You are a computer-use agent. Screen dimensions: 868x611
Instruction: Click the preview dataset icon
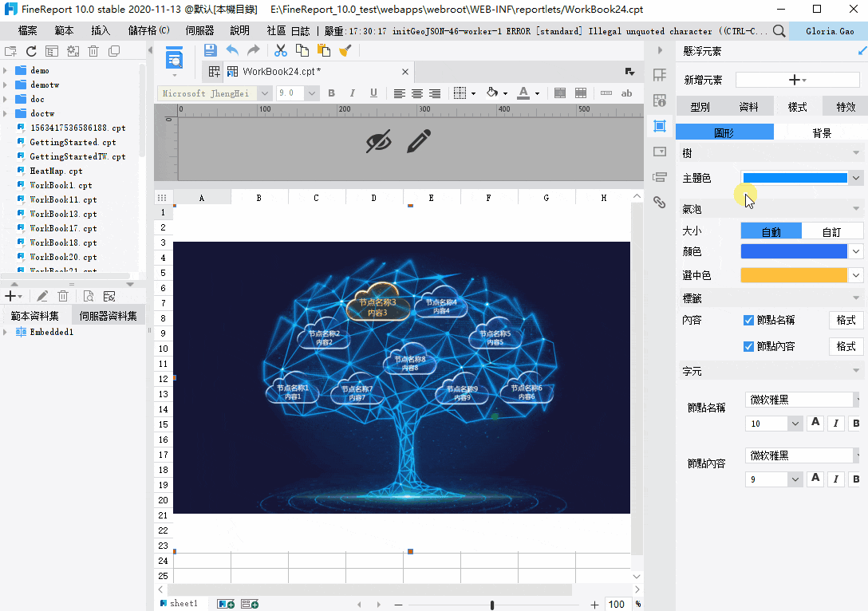(88, 296)
